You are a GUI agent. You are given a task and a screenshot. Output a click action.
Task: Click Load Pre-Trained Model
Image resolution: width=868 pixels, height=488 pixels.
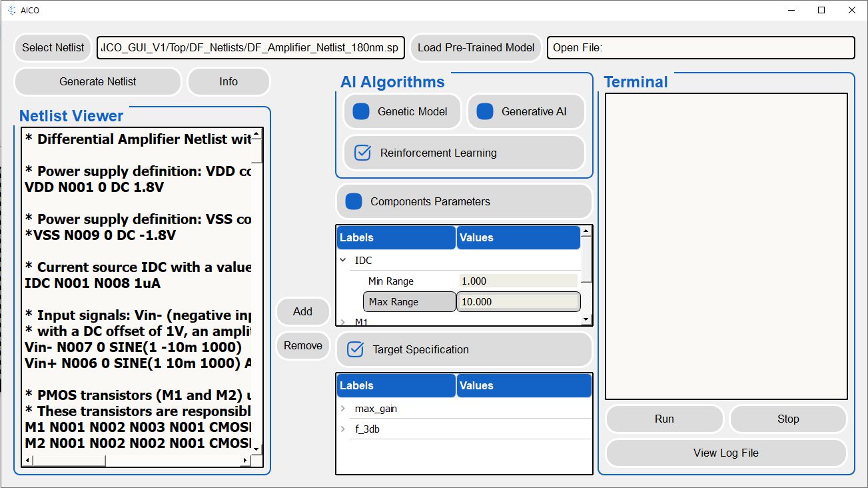(476, 47)
